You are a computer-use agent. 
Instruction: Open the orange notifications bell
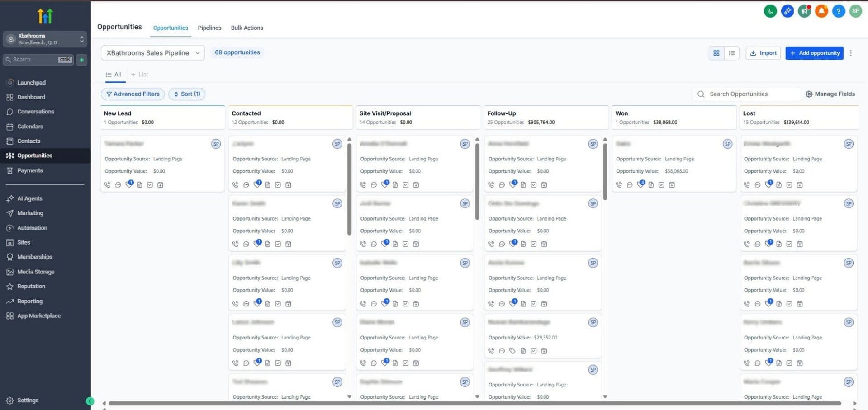[x=821, y=11]
